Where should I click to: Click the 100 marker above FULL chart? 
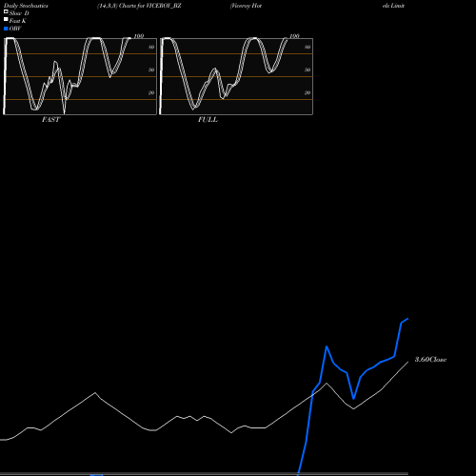pos(294,36)
